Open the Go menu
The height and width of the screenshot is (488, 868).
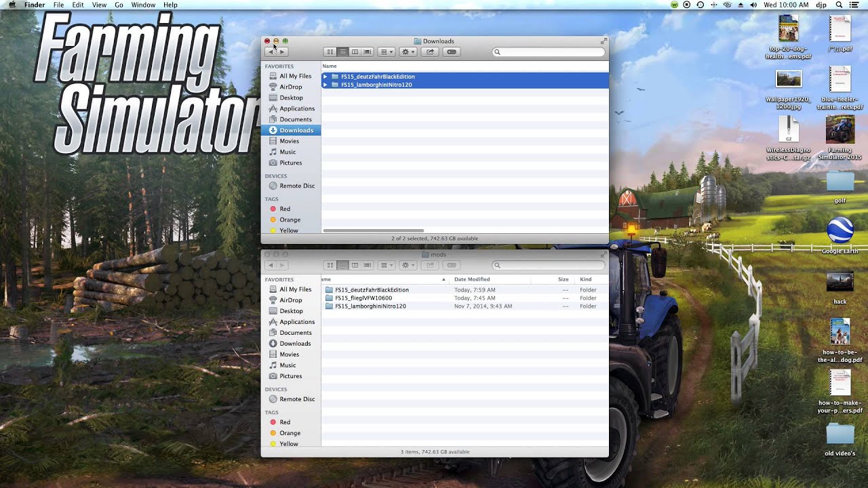tap(119, 5)
